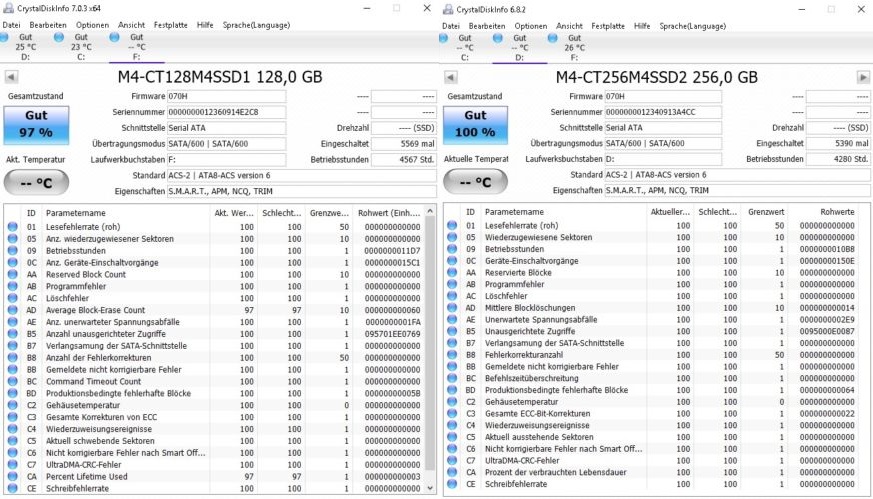
Task: Select Wiederzuweisungsereignisse row in 7.0.3 SMART list
Action: click(x=214, y=429)
